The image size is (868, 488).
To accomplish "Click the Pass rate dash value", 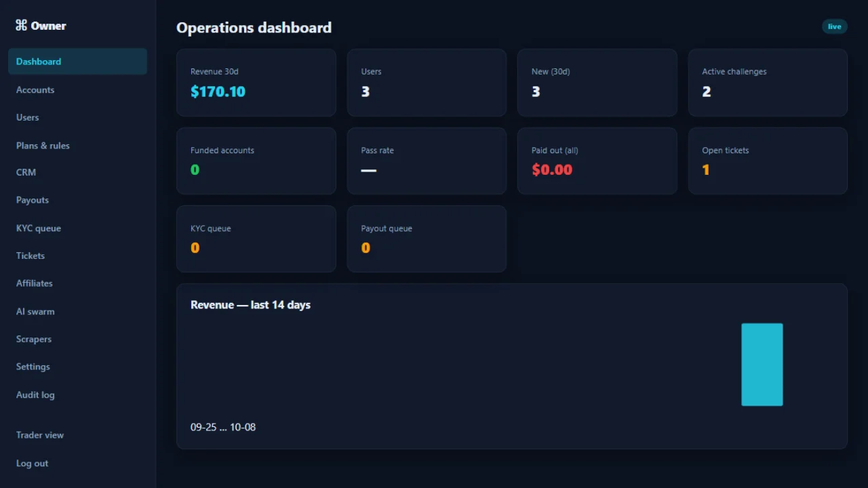I will point(368,170).
